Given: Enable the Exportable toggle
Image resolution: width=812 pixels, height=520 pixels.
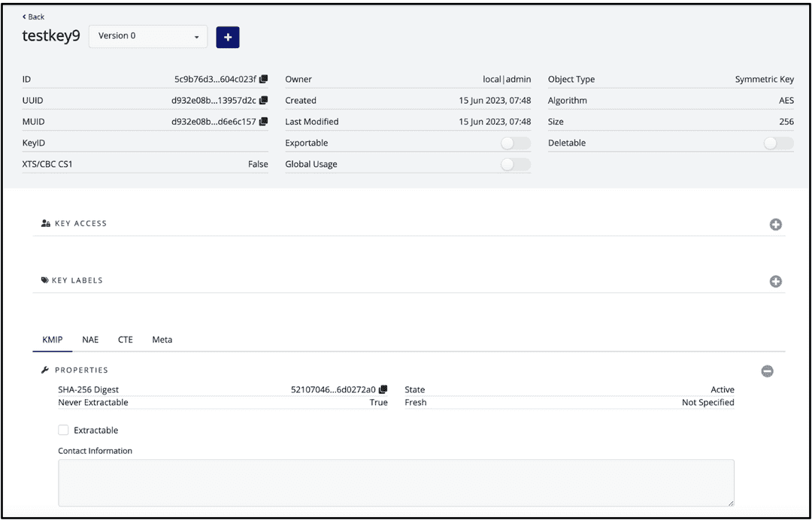Looking at the screenshot, I should click(x=516, y=143).
